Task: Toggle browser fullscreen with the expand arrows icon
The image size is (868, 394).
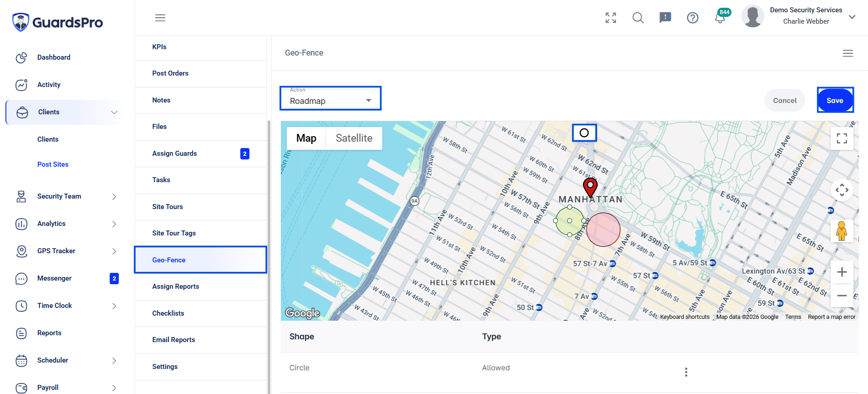Action: tap(611, 18)
